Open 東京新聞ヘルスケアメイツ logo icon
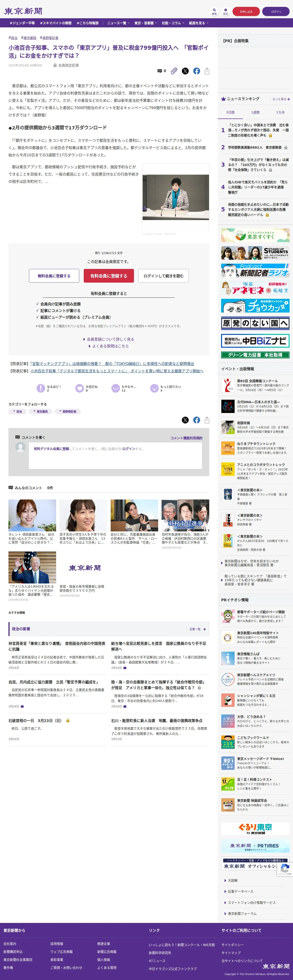The image size is (293, 980). pyautogui.click(x=228, y=679)
